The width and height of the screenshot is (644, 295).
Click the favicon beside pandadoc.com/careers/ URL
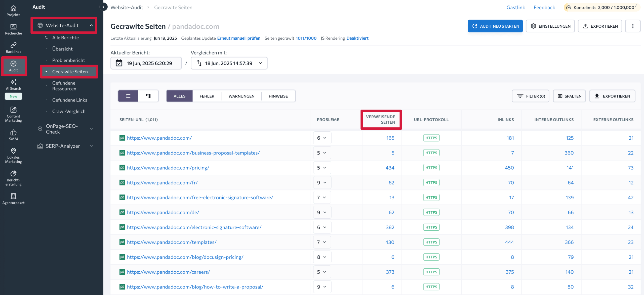[122, 272]
